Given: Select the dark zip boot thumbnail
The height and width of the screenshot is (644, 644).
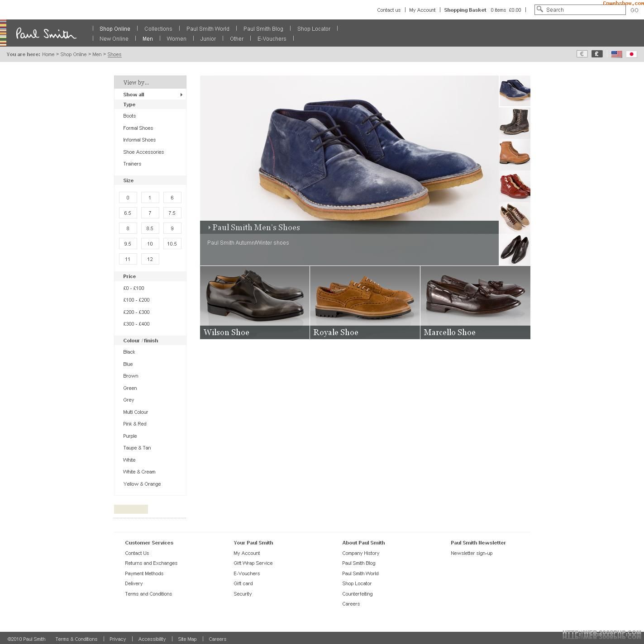Looking at the screenshot, I should pyautogui.click(x=515, y=123).
